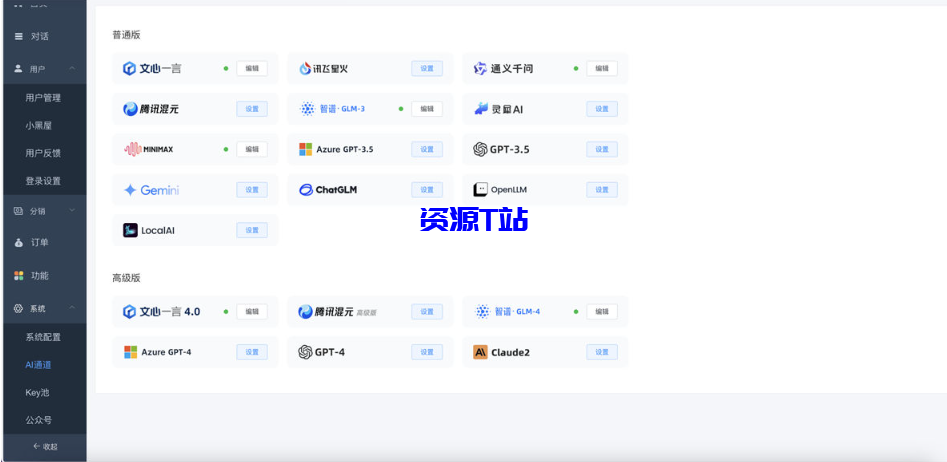Click the 通义千问 logo icon
Screen dimensions: 947x462
pyautogui.click(x=480, y=69)
